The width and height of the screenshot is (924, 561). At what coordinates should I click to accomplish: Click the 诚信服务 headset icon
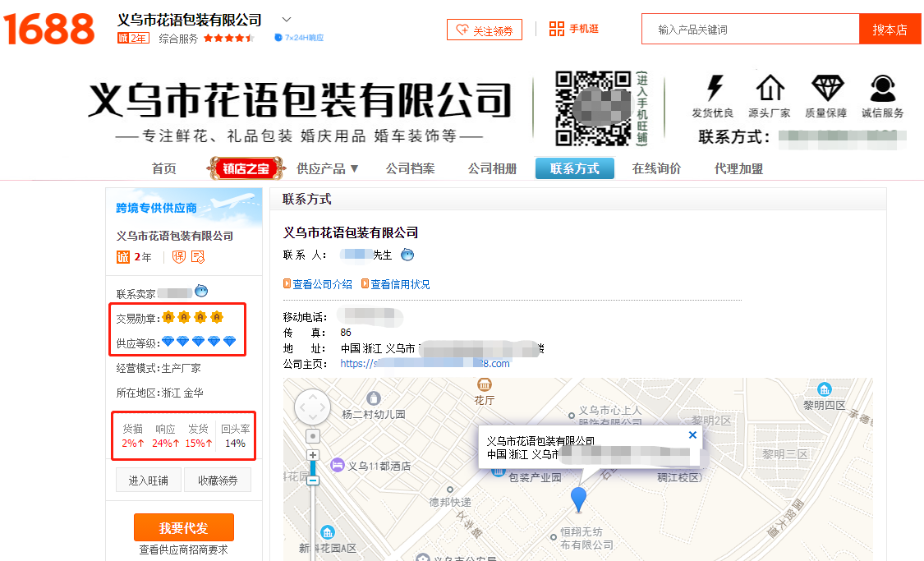pos(883,88)
